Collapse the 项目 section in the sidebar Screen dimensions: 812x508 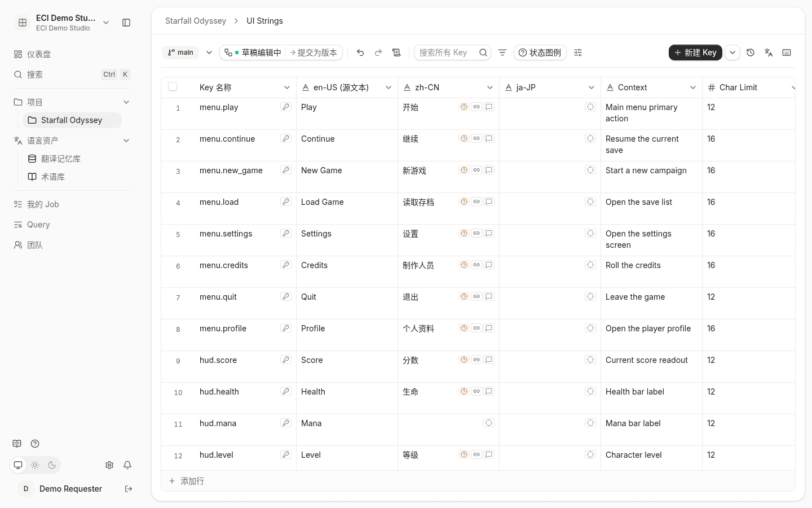click(126, 102)
